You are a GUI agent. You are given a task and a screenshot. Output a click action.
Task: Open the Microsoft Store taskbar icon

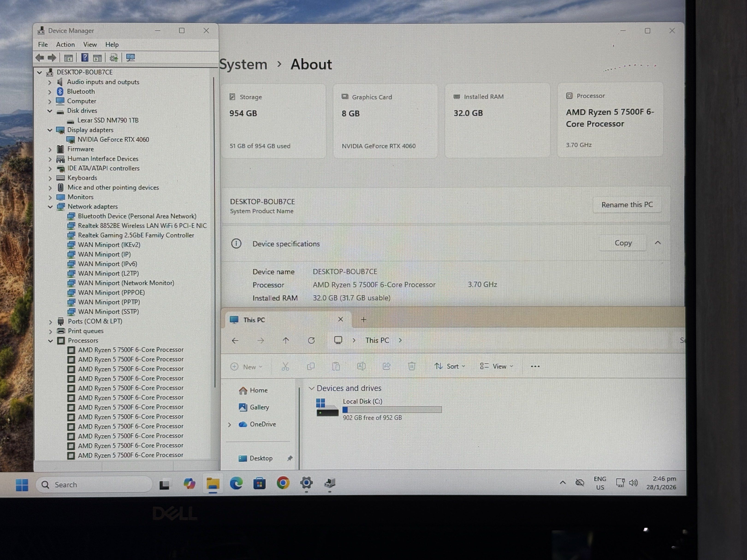[259, 483]
